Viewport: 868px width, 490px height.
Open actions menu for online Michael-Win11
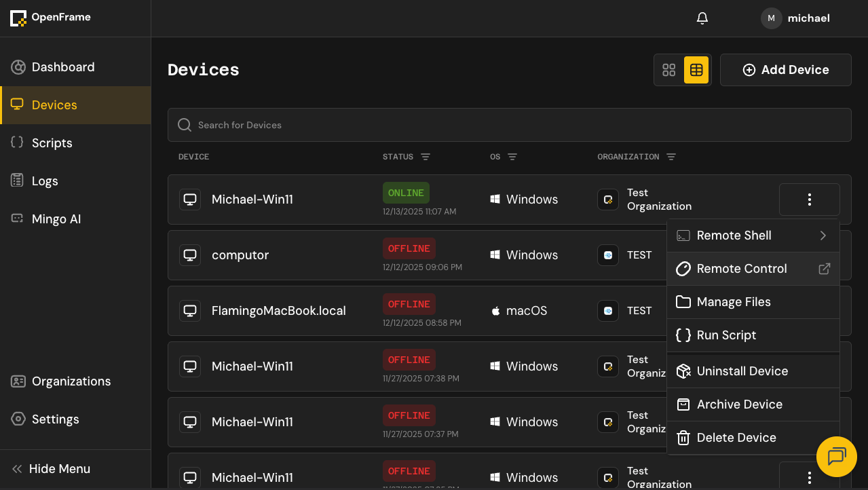click(x=810, y=200)
